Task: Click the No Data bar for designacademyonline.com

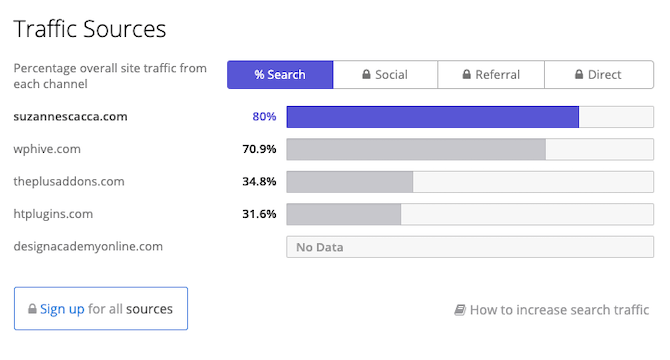Action: coord(470,247)
